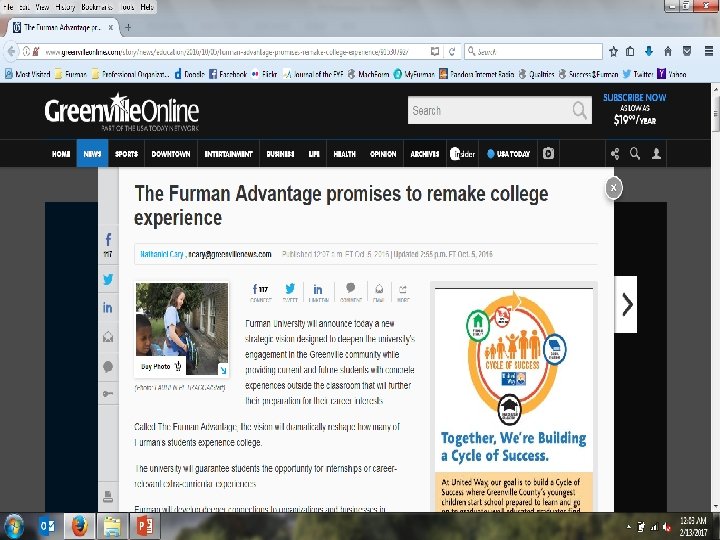Open Firefox downloads arrow icon
This screenshot has width=720, height=540.
click(x=649, y=51)
